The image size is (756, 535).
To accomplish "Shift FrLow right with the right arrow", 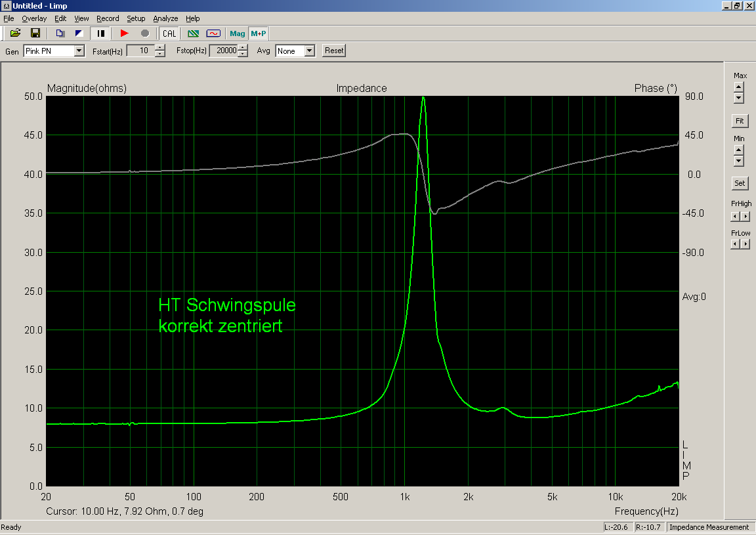I will (745, 244).
